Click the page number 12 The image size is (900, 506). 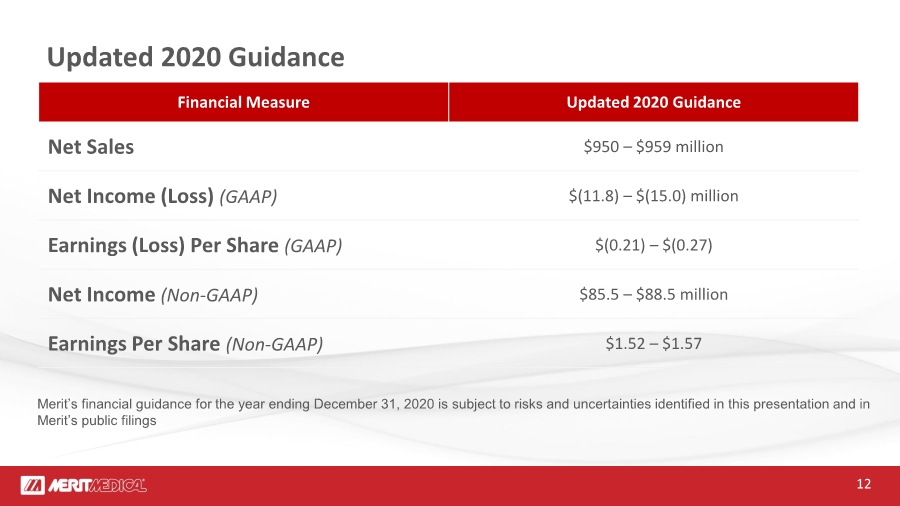[863, 484]
